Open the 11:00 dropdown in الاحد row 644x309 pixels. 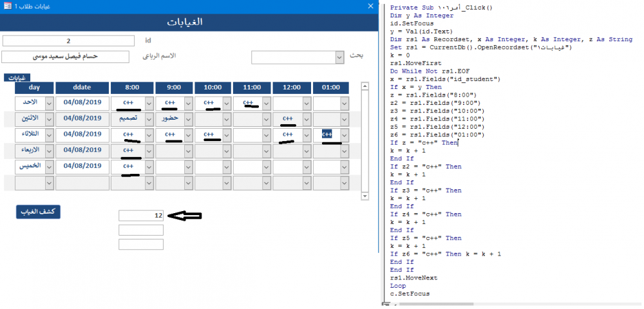(x=267, y=103)
